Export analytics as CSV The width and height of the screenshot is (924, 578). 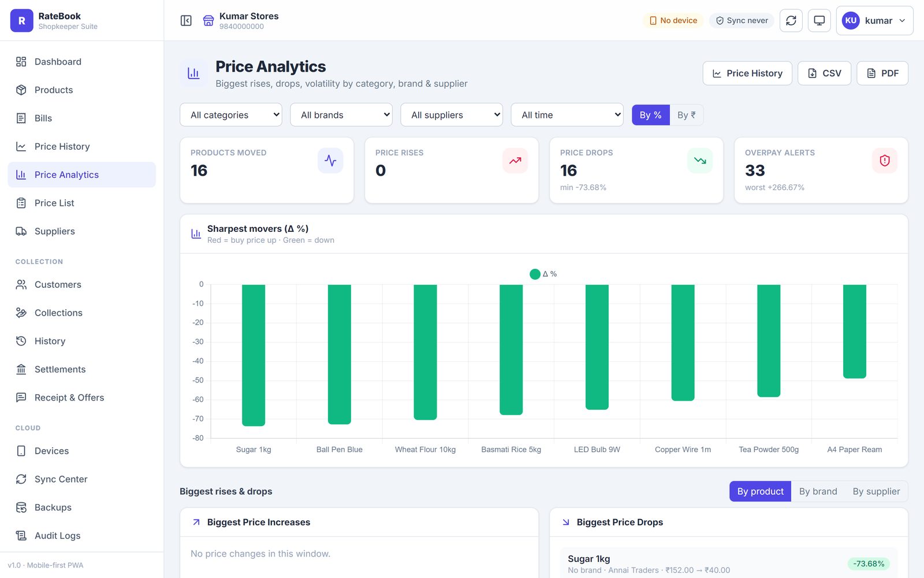click(x=824, y=73)
